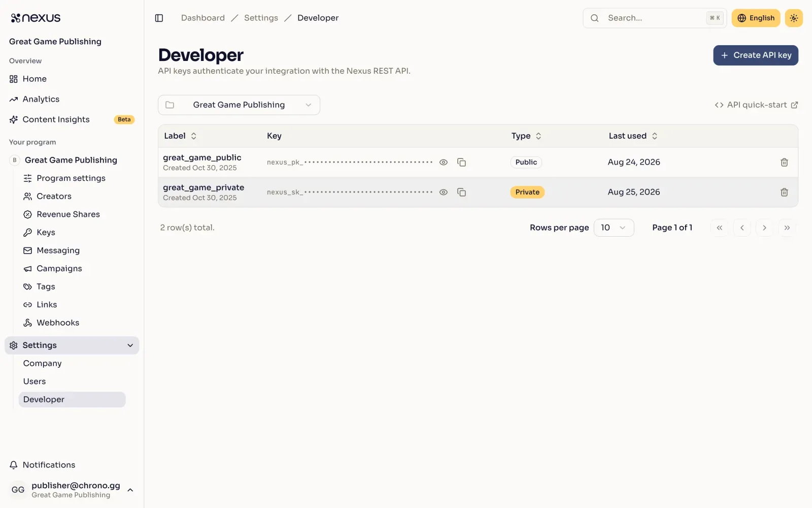Click the great_game_private label
The width and height of the screenshot is (812, 508).
(204, 187)
